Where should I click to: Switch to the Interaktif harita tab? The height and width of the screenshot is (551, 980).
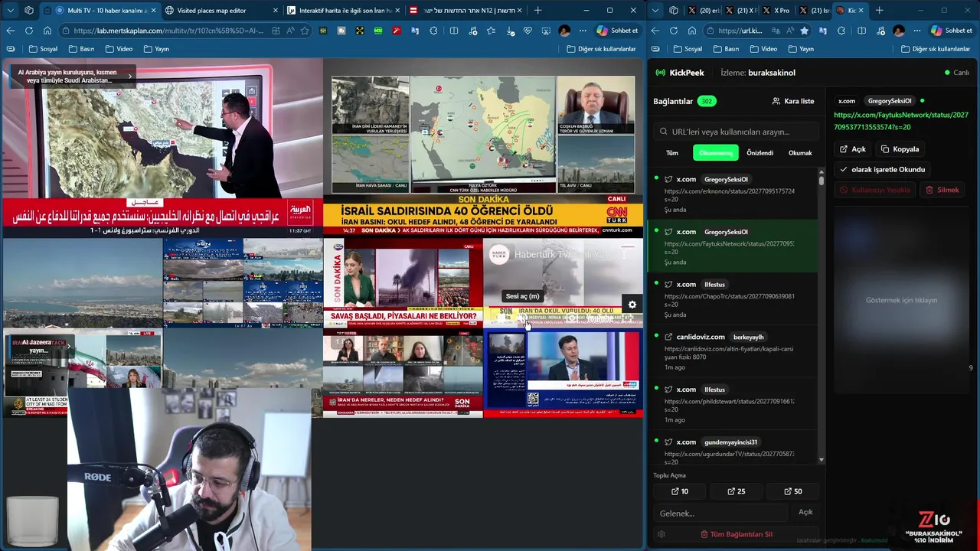[344, 11]
